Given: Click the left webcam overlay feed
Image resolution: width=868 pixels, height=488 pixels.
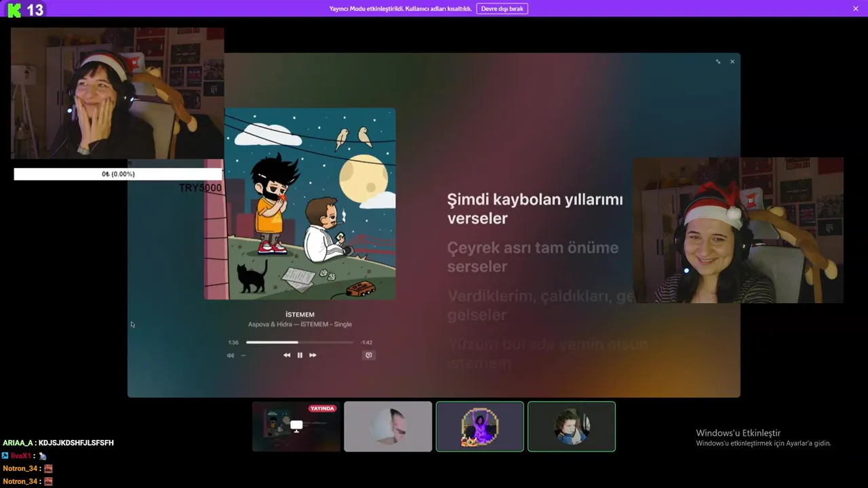Looking at the screenshot, I should coord(117,94).
